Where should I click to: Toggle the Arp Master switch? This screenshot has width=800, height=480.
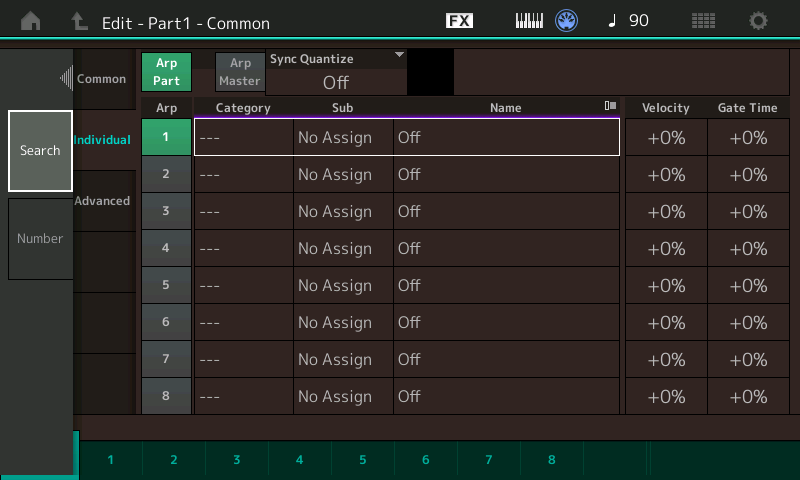tap(239, 72)
